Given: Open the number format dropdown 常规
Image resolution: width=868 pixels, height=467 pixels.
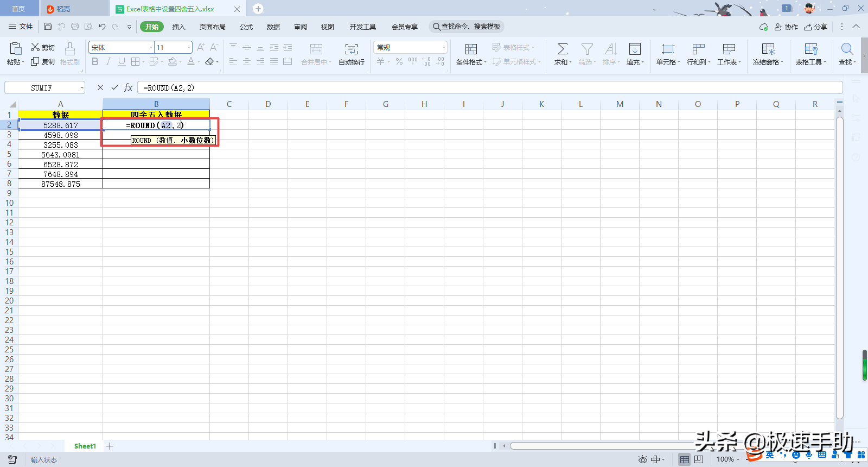Looking at the screenshot, I should [443, 48].
